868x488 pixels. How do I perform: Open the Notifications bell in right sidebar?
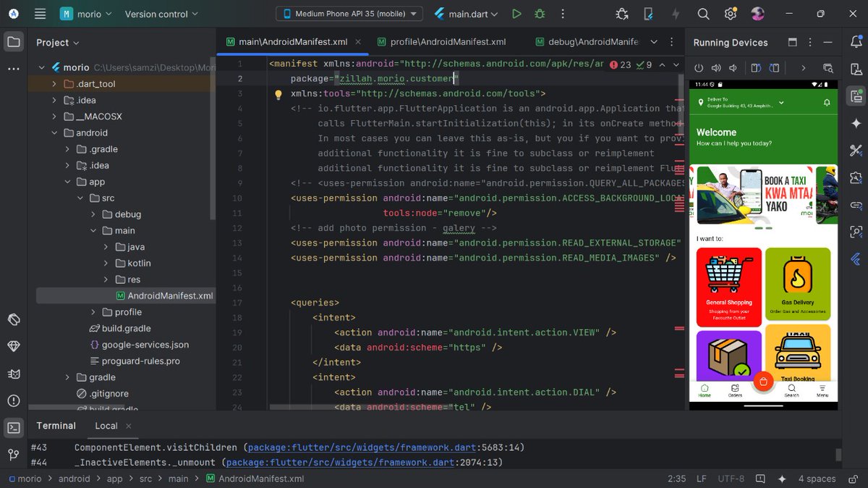[x=856, y=42]
